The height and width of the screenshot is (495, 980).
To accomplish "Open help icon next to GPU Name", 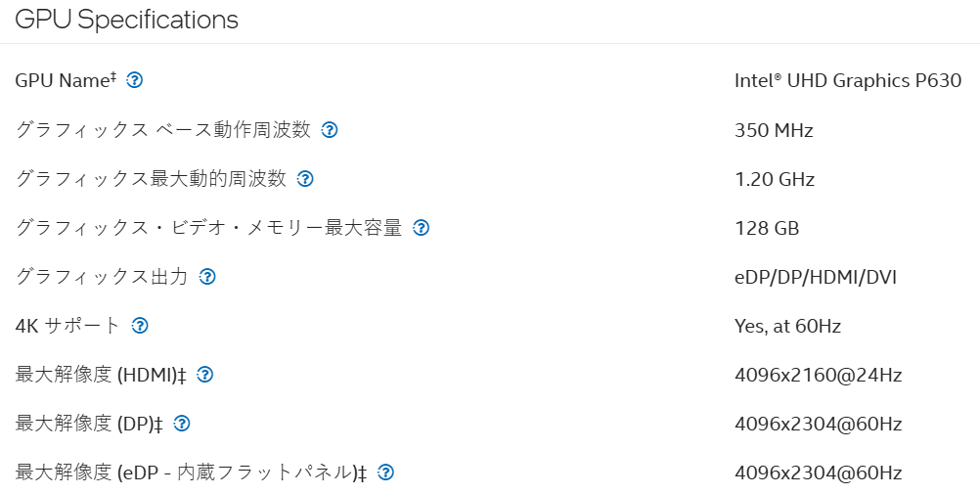I will (x=134, y=80).
